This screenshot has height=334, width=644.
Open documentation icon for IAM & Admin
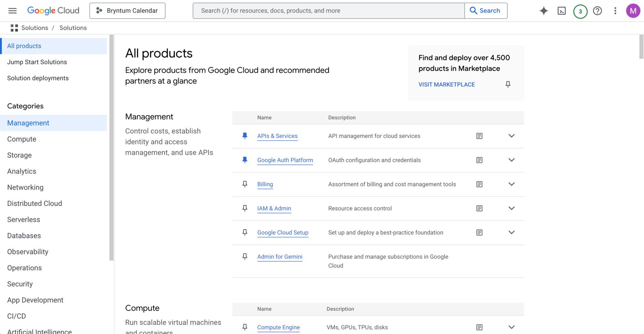coord(479,209)
